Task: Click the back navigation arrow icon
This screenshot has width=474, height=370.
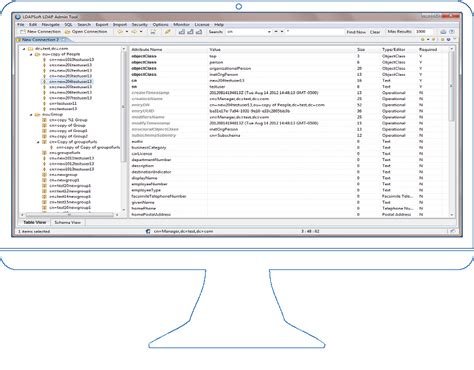Action: pos(120,32)
